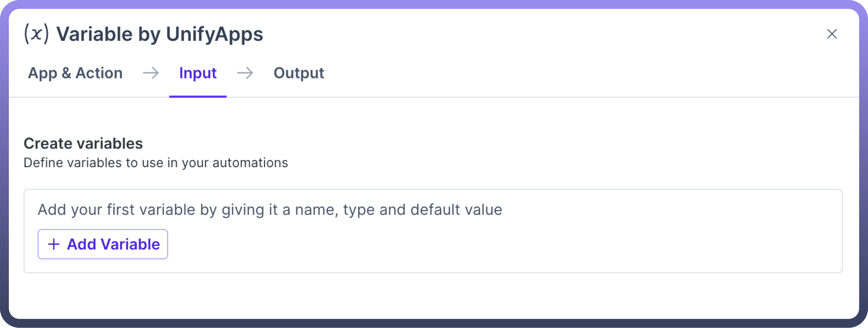
Task: Click empty tab bar area right of Output
Action: tap(573, 73)
